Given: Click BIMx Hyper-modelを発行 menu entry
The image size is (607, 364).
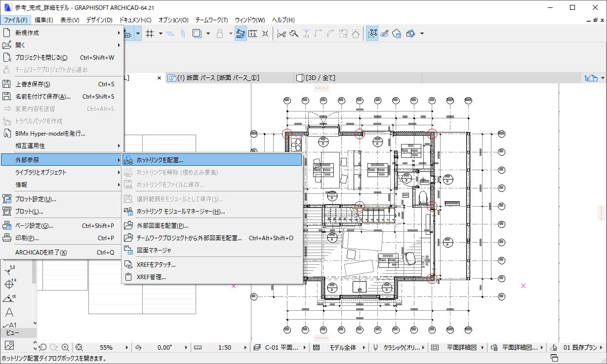Looking at the screenshot, I should click(x=62, y=133).
